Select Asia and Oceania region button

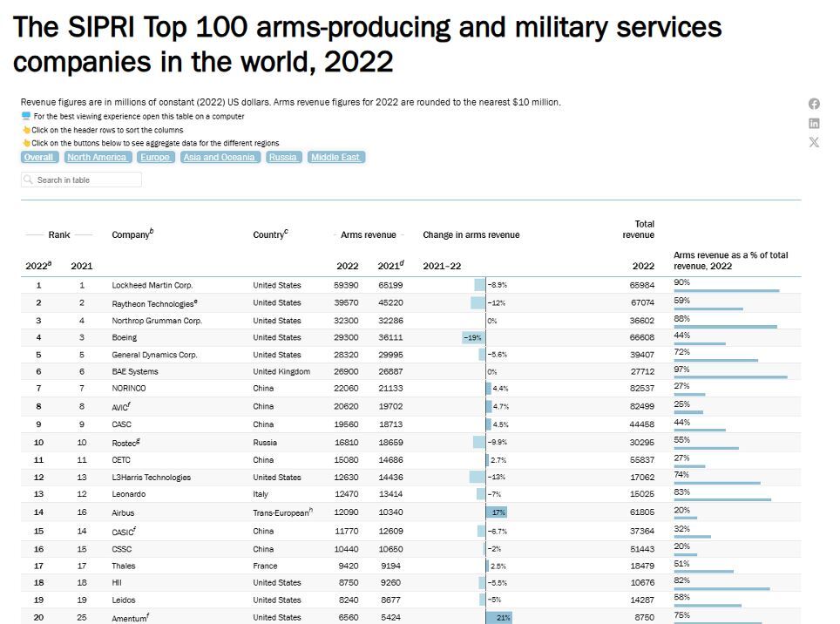click(220, 158)
